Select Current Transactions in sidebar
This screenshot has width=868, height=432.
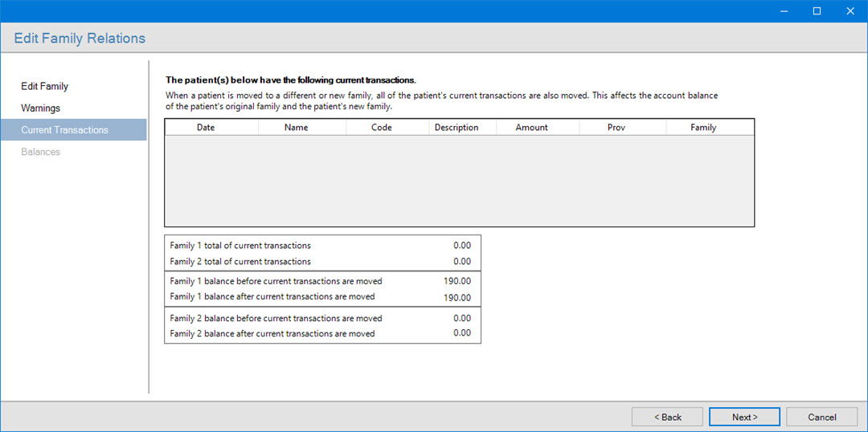[64, 130]
